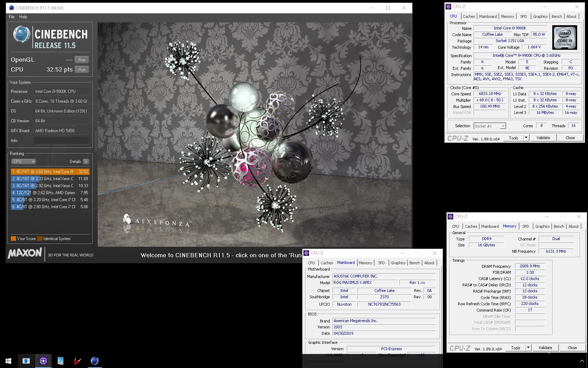The image size is (588, 368).
Task: Open About tab in top CPU-Z window
Action: (571, 16)
